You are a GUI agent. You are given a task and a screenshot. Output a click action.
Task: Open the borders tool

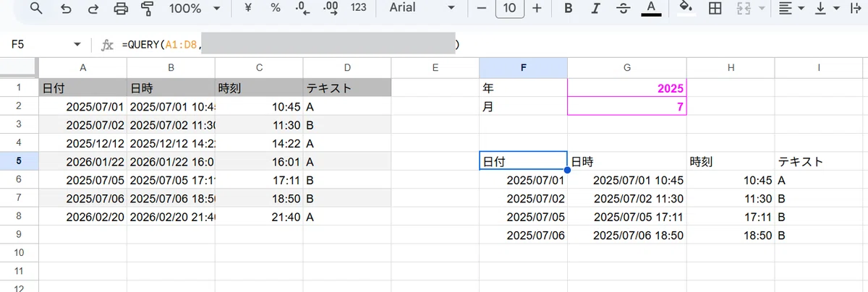click(x=715, y=9)
